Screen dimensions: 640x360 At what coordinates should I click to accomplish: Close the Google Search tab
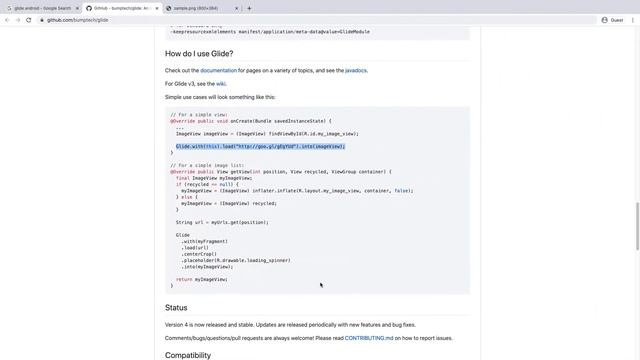(77, 8)
